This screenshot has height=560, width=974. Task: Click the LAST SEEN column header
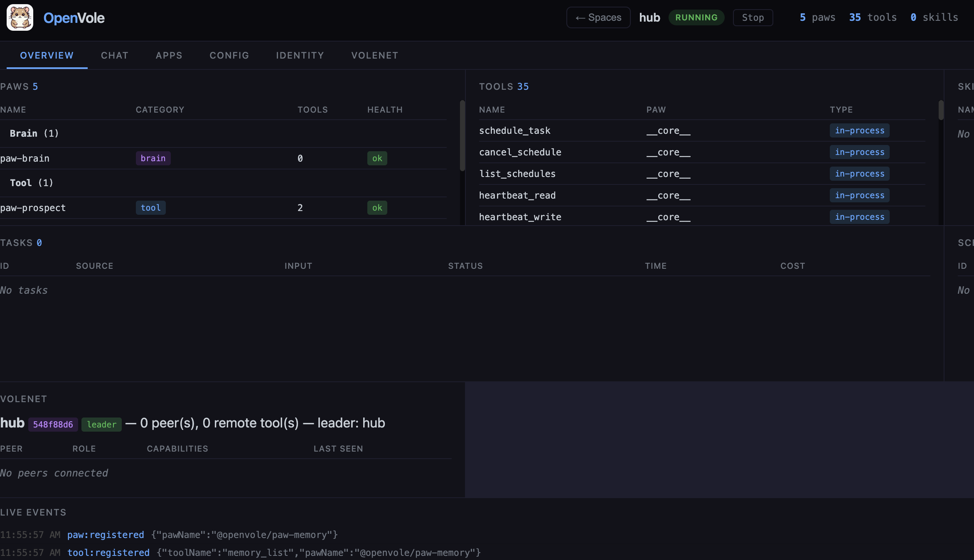[x=338, y=449]
